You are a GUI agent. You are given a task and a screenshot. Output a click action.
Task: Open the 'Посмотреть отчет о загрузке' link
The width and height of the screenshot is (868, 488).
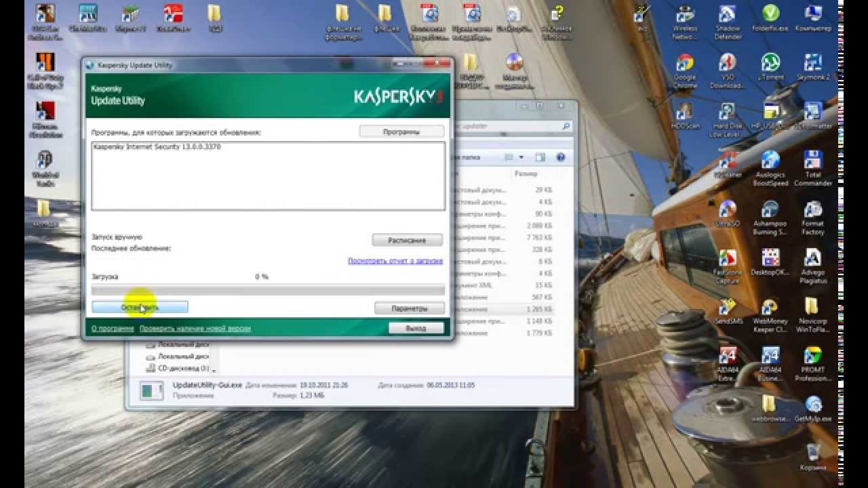point(395,261)
